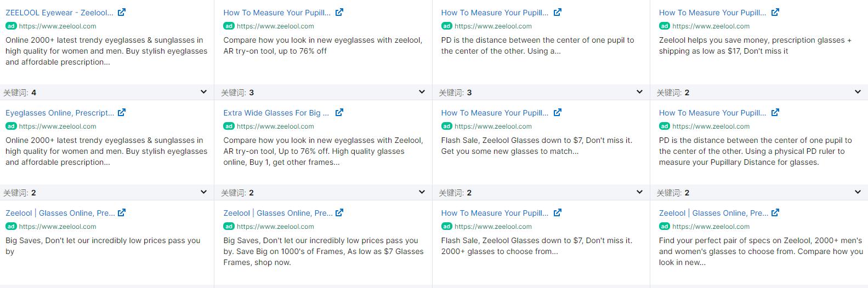Click the 关键词: 3 row under the PD distance ad

[541, 92]
